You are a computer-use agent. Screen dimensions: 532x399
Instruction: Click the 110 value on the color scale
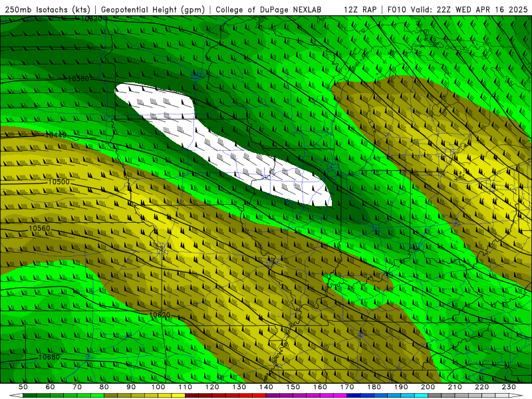186,387
